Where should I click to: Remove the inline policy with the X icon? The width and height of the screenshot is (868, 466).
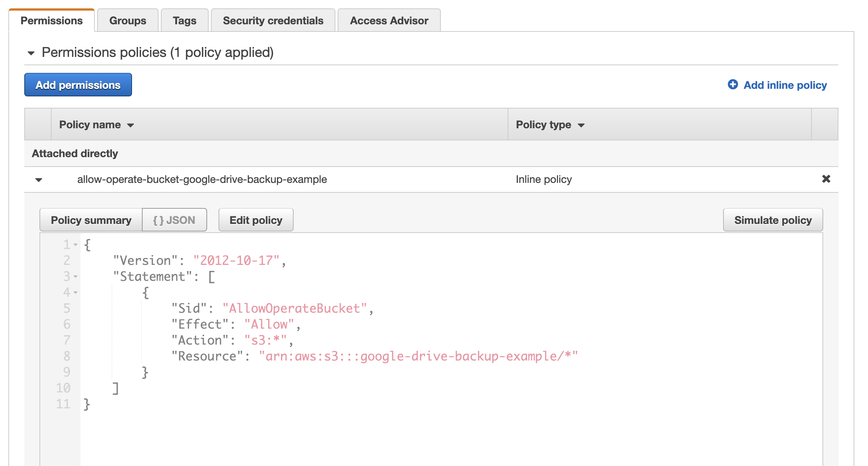(826, 179)
